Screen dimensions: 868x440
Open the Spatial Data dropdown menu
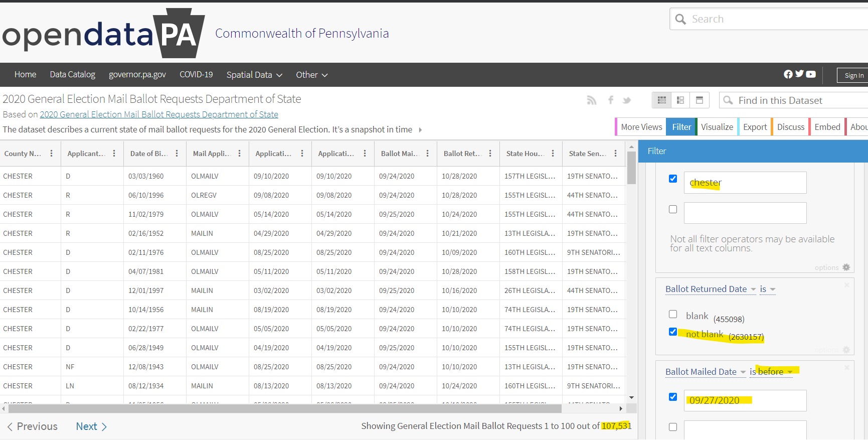tap(254, 75)
